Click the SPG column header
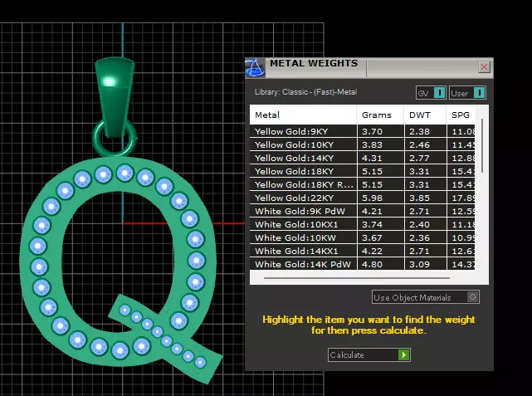The image size is (532, 396). 461,115
